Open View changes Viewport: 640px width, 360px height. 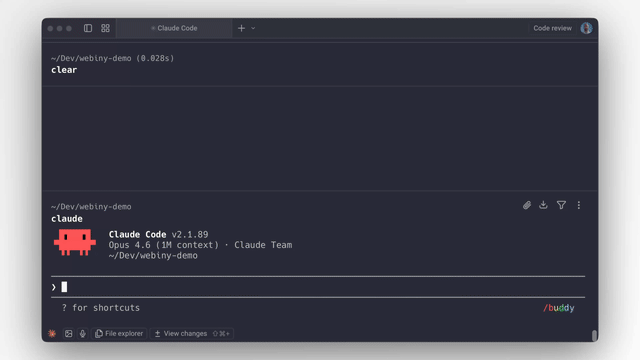click(x=192, y=333)
